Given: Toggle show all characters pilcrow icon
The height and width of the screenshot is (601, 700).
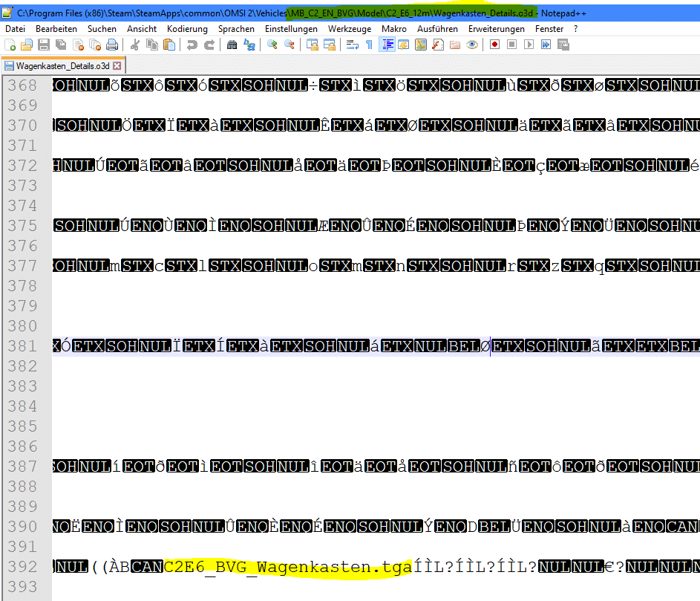Looking at the screenshot, I should (369, 45).
